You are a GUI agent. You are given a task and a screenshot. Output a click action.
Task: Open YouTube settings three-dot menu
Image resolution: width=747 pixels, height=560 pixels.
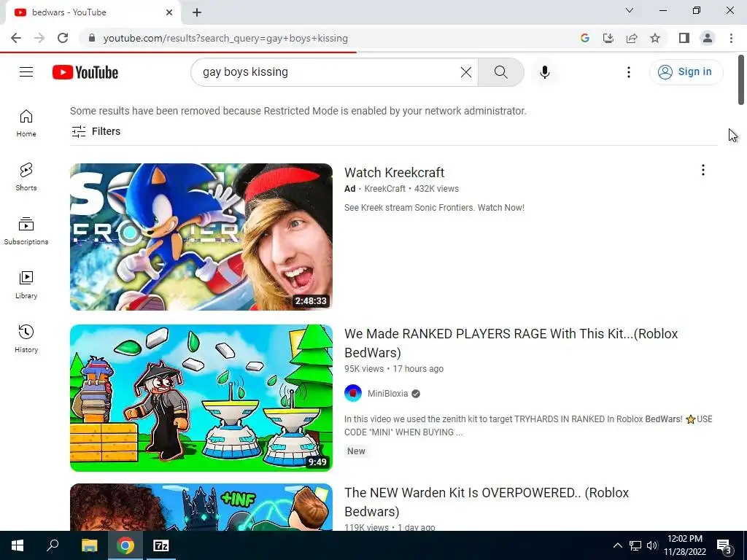(x=629, y=72)
